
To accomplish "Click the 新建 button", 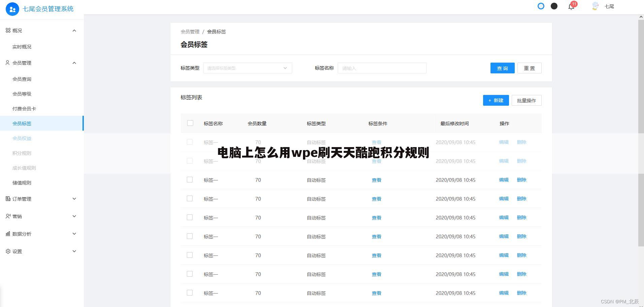I will click(x=496, y=100).
